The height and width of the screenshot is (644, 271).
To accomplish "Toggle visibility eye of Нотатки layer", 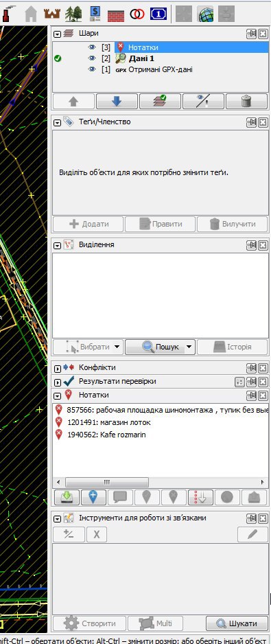I will (x=92, y=47).
